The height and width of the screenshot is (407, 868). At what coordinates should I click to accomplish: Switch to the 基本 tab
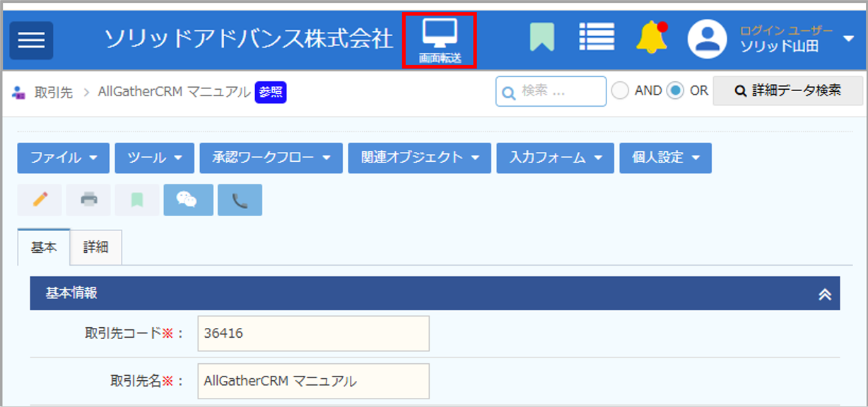[44, 247]
